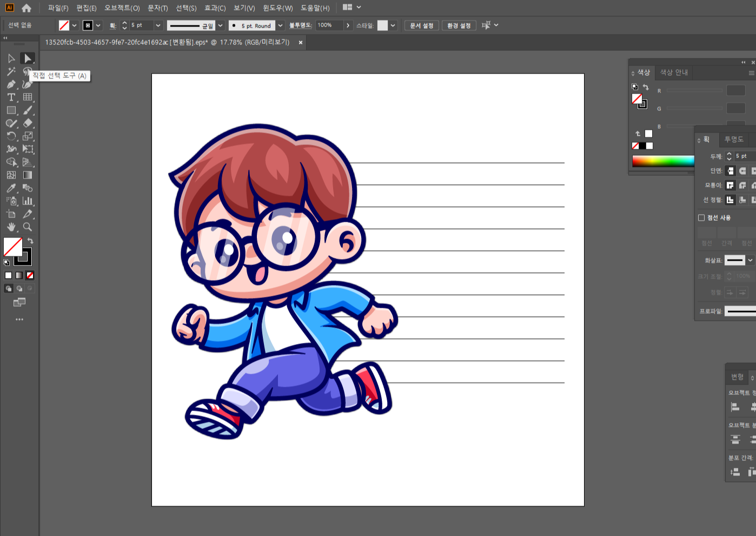
Task: Set toolbox mode to Gradient
Action: click(19, 275)
